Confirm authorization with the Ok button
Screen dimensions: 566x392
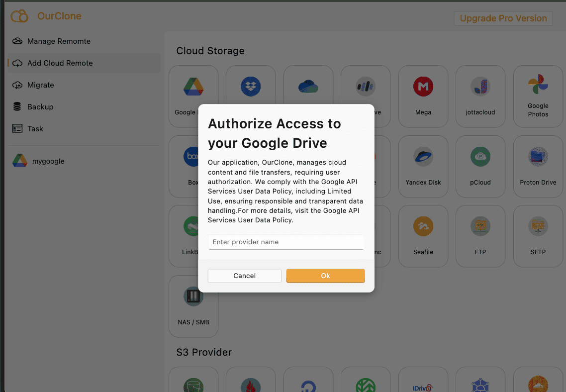tap(325, 276)
